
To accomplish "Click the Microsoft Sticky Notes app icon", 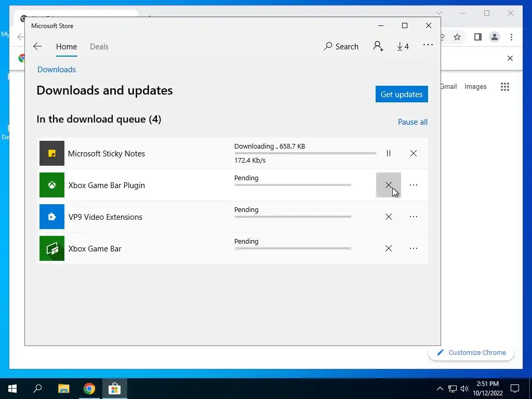I will click(x=52, y=153).
